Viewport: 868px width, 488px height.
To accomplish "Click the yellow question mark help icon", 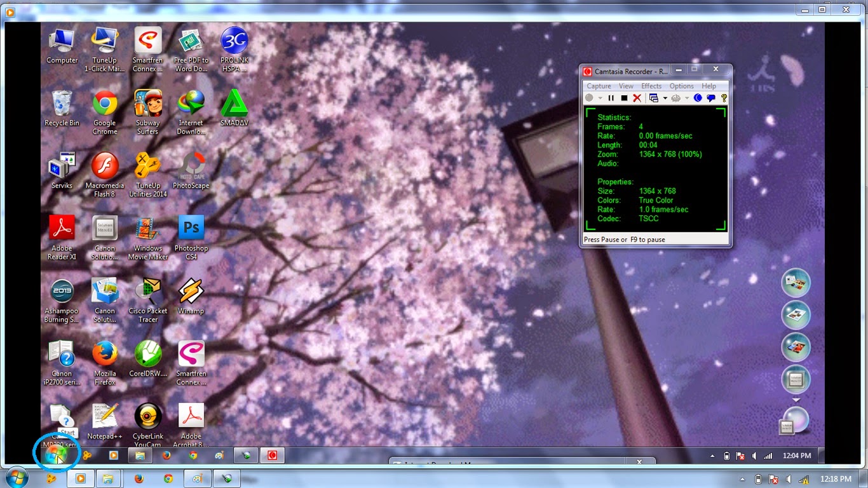I will pyautogui.click(x=724, y=98).
